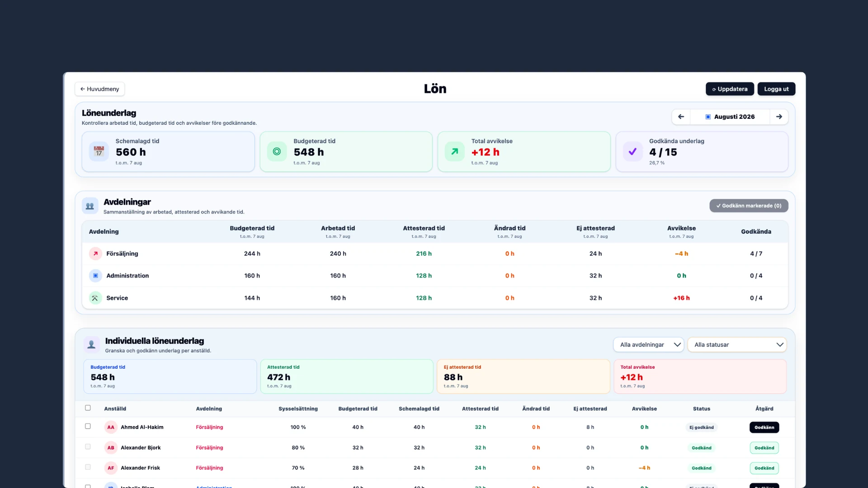Check the box for Alexander Bjork
The height and width of the screenshot is (488, 868).
point(88,447)
